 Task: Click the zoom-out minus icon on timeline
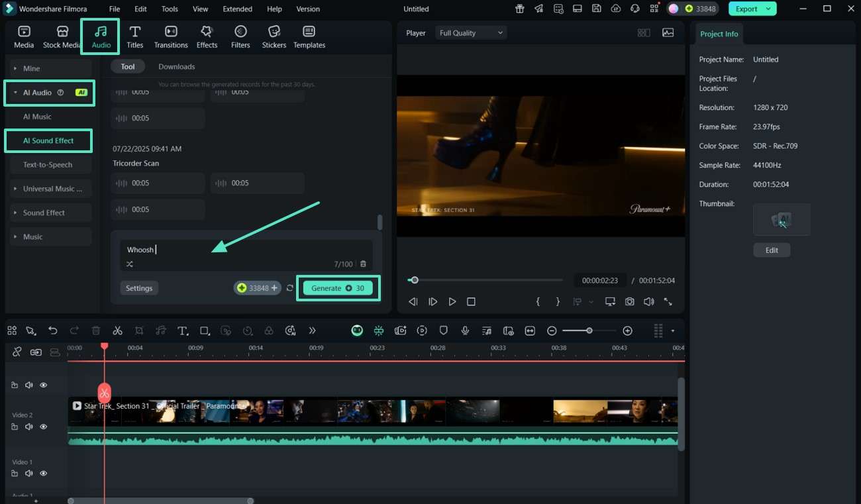(552, 330)
